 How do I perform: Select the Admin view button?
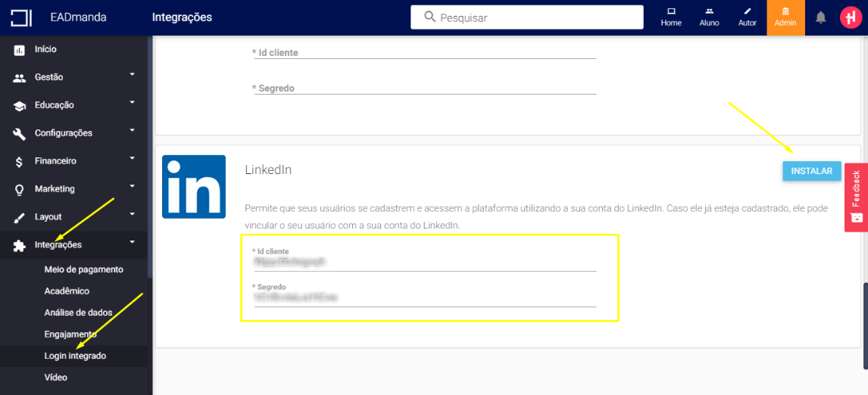pyautogui.click(x=785, y=17)
